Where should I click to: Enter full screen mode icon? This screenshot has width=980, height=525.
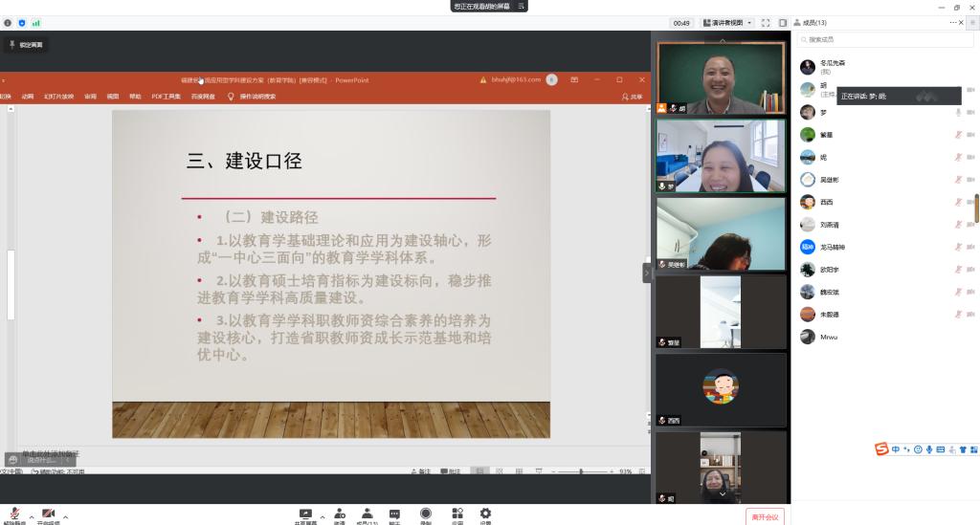(x=766, y=23)
